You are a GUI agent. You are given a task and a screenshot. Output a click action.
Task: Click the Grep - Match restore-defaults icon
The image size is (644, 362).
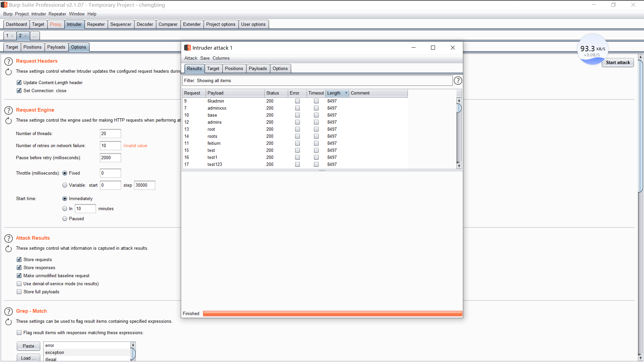click(8, 322)
